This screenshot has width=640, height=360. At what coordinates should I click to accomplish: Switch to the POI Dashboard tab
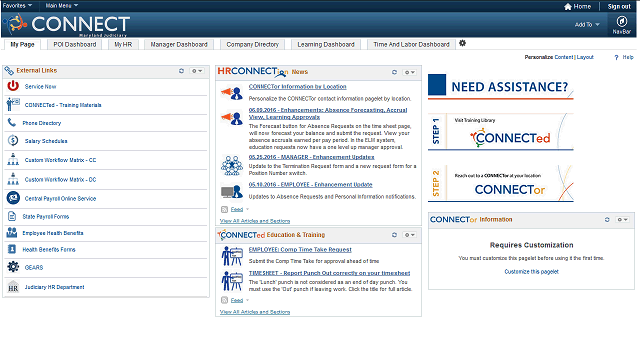click(75, 44)
